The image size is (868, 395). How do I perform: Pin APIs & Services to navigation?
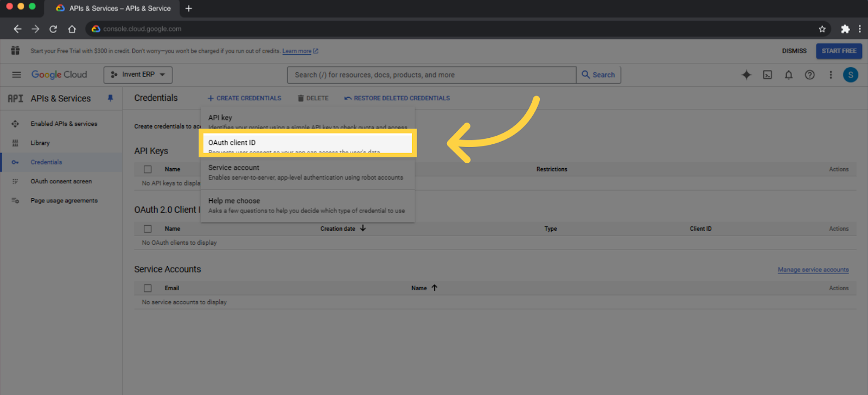click(110, 98)
